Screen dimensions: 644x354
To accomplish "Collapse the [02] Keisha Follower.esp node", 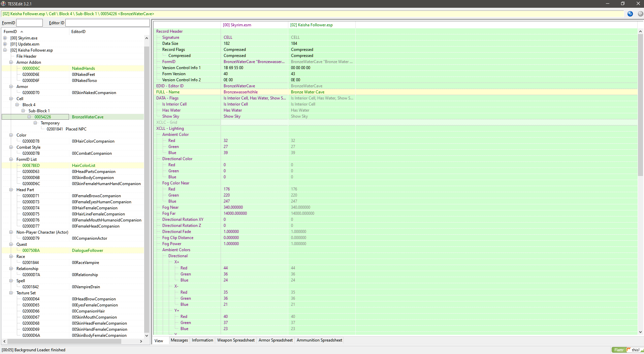I will tap(5, 50).
